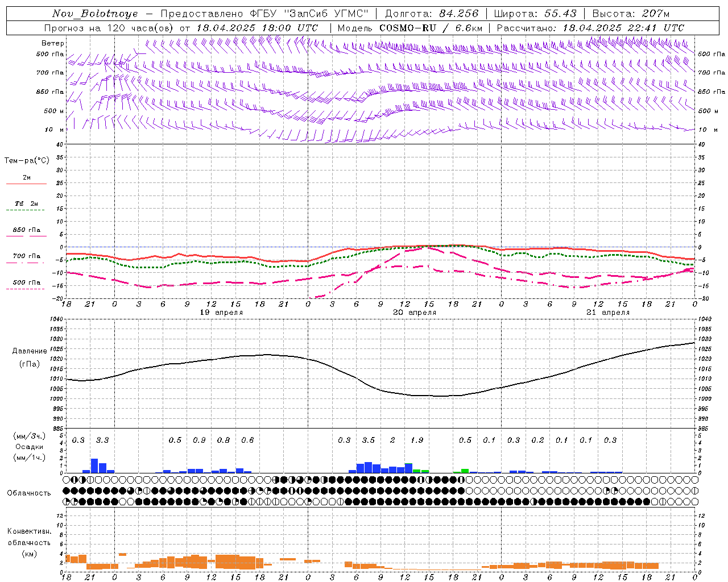The width and height of the screenshot is (728, 582).
Task: Click the 'Облачность' cloud cover label
Action: [29, 493]
